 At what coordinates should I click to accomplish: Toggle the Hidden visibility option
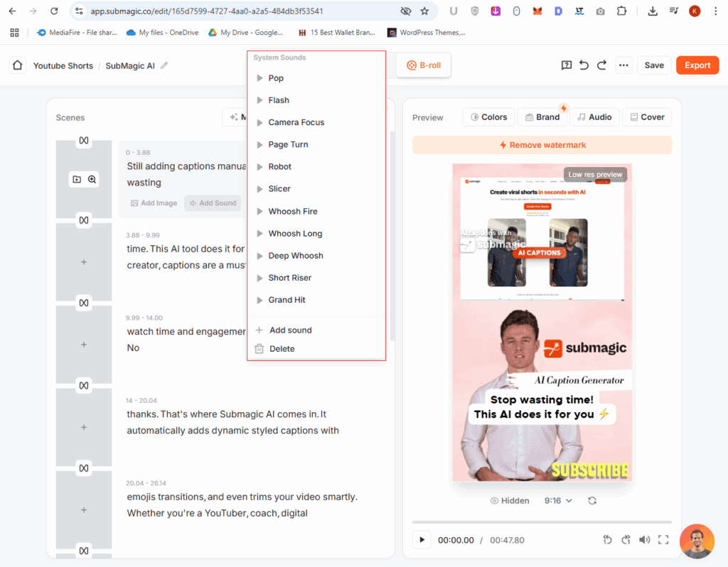coord(510,501)
